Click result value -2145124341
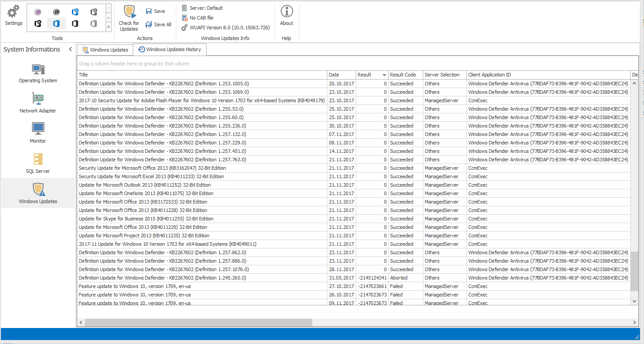644x344 pixels. pos(372,278)
